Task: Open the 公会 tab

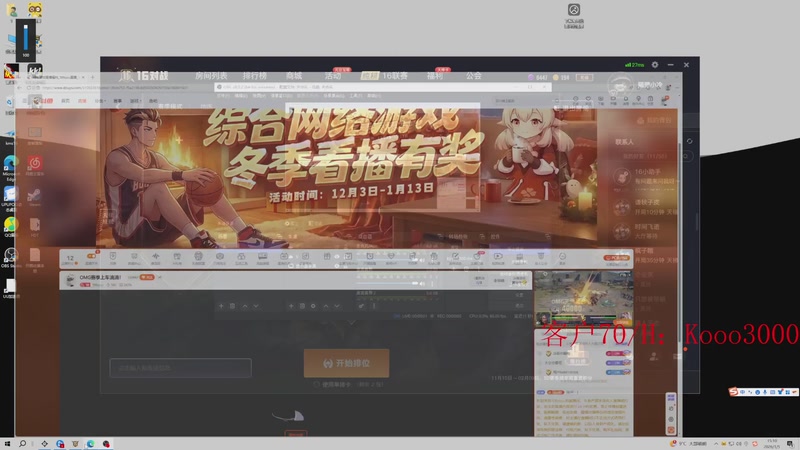Action: (x=473, y=76)
